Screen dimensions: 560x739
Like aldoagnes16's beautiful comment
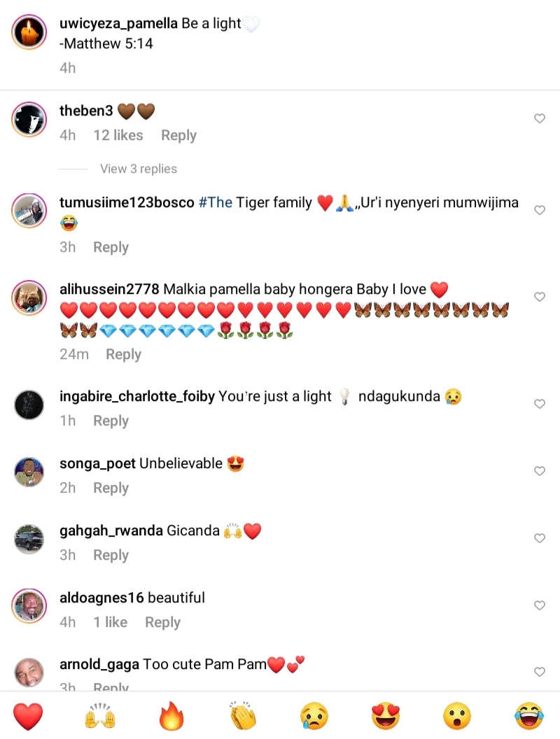click(x=540, y=605)
